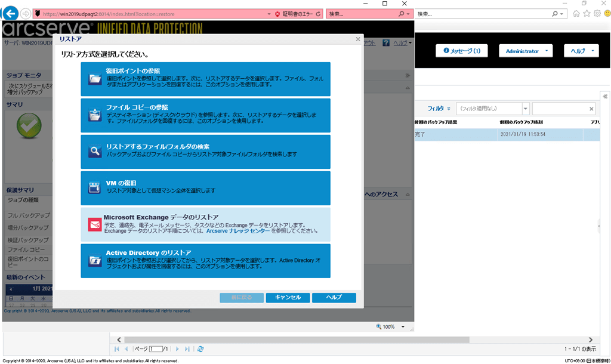Close the リストア dialog with the X
611x364 pixels.
[358, 39]
